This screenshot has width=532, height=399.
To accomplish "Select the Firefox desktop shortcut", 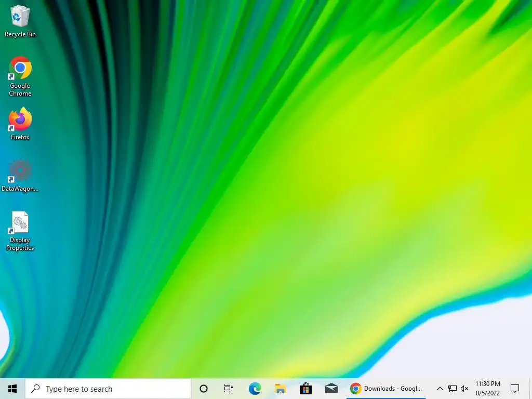I will (x=20, y=124).
